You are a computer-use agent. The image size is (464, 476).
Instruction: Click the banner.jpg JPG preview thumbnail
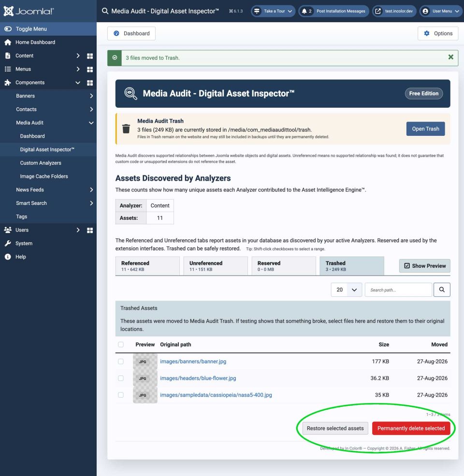click(x=145, y=361)
